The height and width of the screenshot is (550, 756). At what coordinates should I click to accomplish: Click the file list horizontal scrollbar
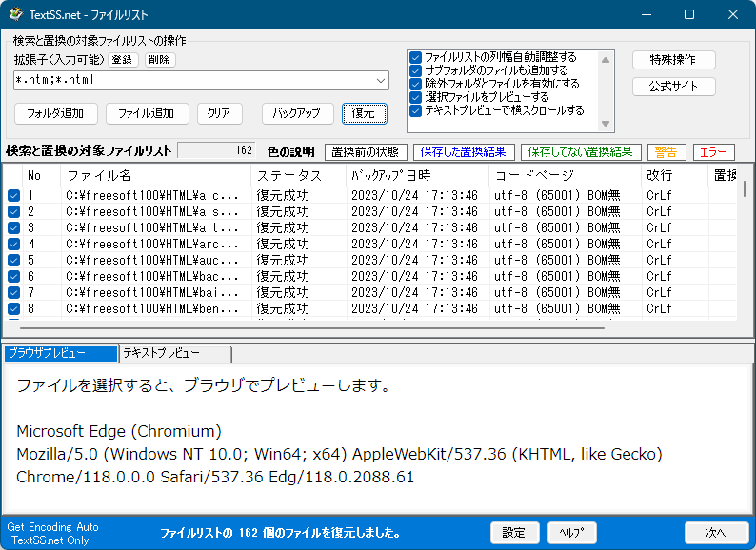click(x=312, y=328)
